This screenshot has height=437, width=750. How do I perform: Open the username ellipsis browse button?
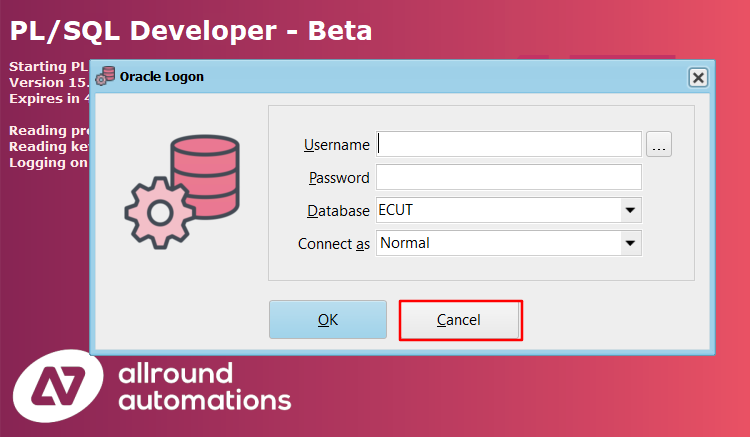[658, 145]
